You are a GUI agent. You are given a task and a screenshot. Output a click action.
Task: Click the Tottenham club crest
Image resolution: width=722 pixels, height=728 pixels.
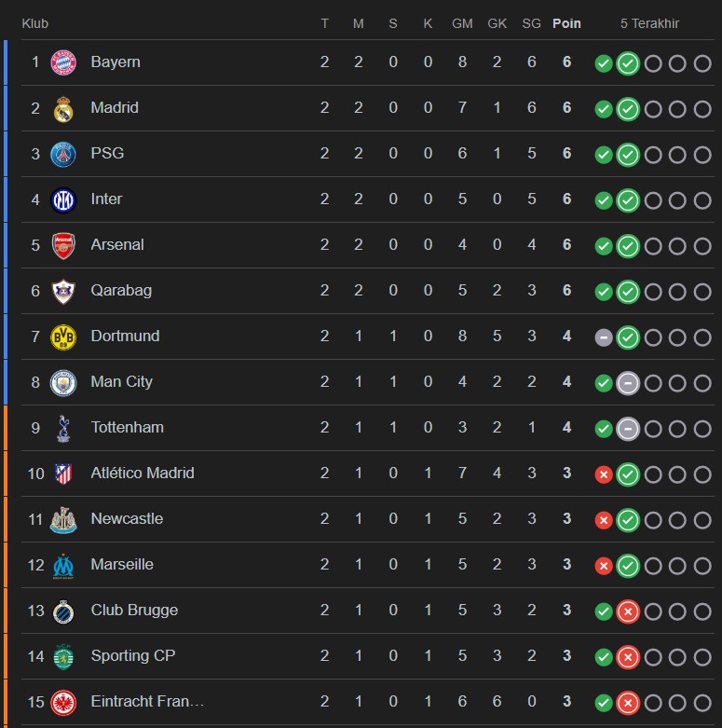pos(63,428)
